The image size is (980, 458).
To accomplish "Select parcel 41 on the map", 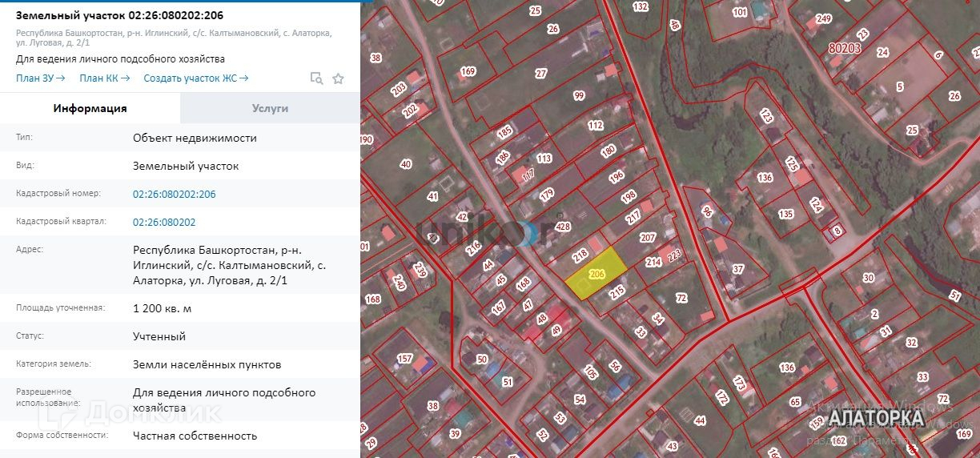I will 433,196.
